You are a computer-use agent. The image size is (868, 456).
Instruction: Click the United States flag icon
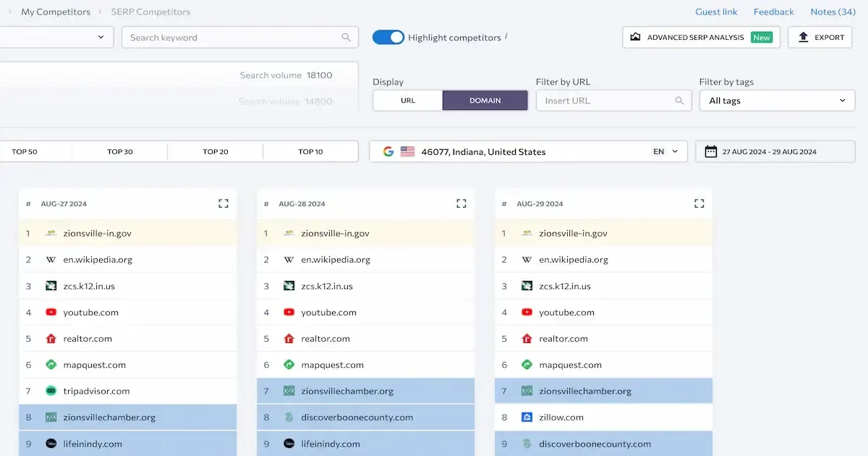coord(407,151)
